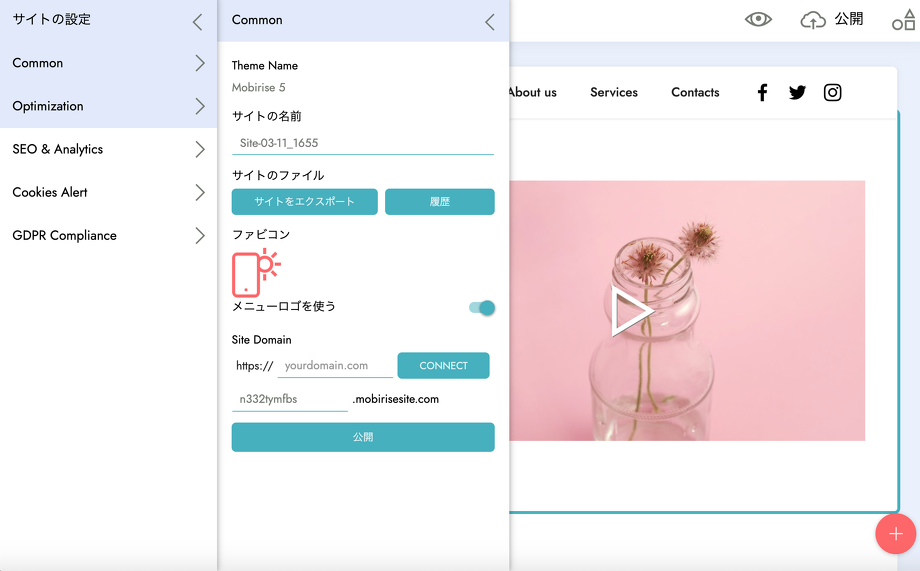Click the yourdomain.com input field
Screen dimensions: 920x571
pyautogui.click(x=335, y=366)
